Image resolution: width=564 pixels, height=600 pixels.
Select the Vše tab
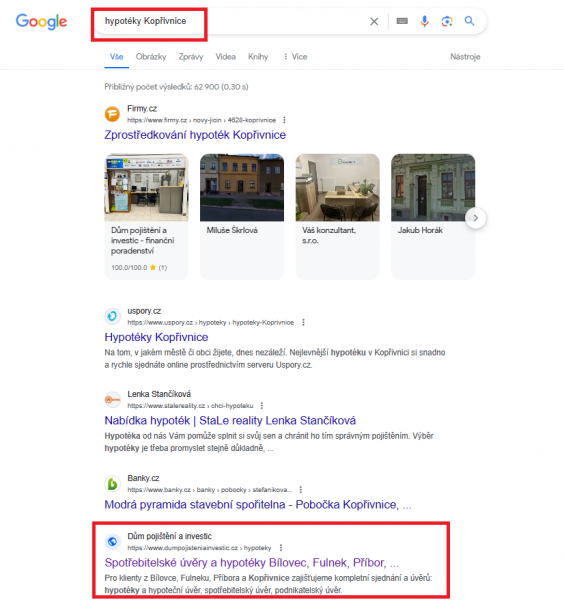coord(116,57)
